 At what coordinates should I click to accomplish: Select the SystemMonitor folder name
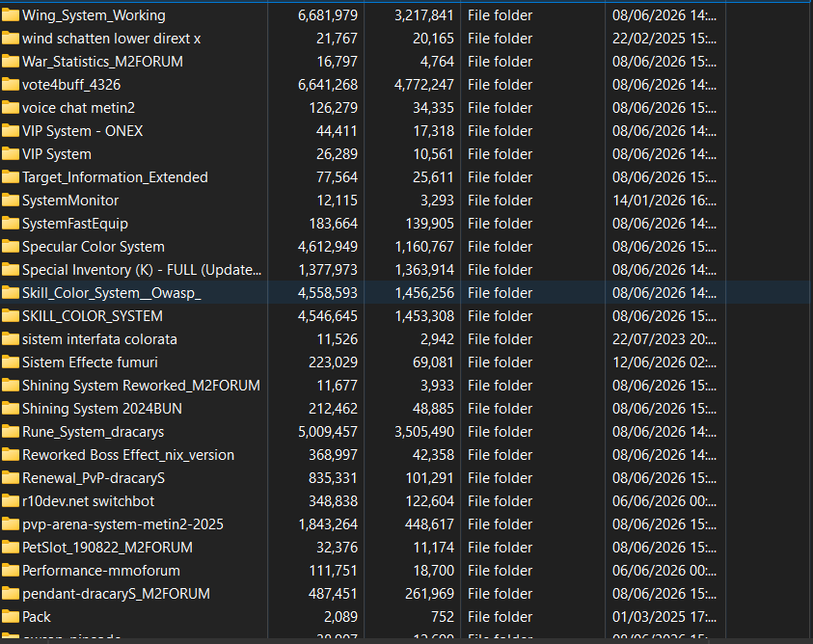coord(70,201)
